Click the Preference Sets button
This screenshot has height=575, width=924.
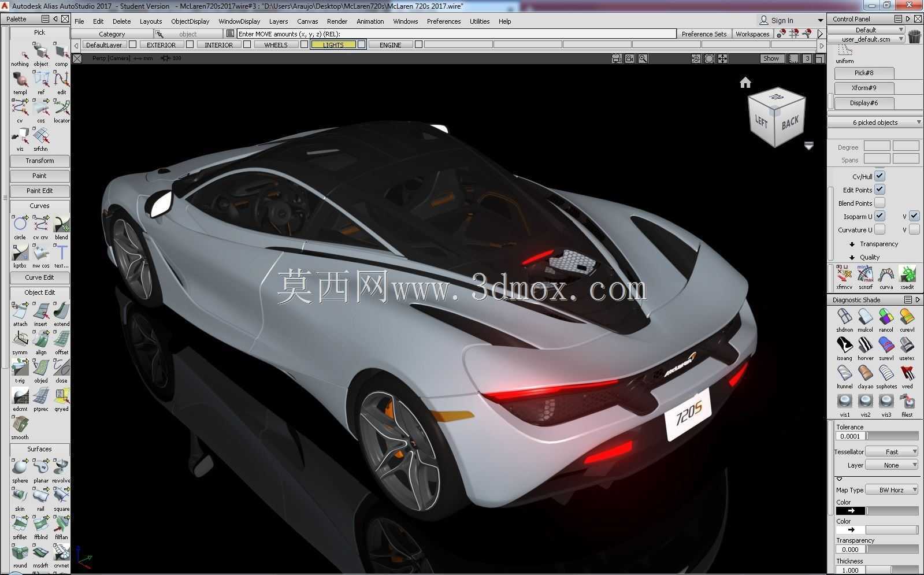pyautogui.click(x=704, y=34)
